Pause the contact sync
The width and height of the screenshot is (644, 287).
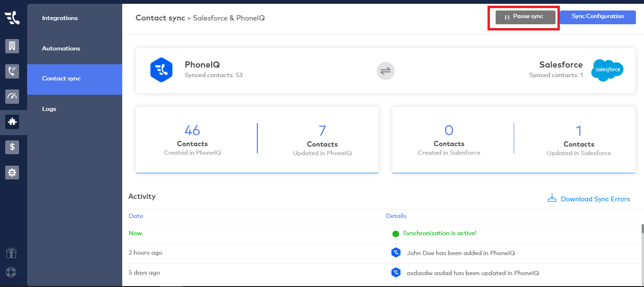[525, 17]
